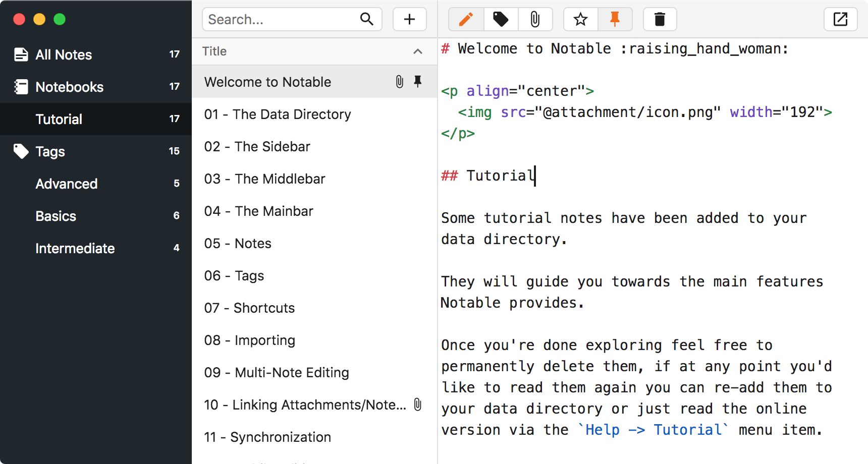Click the green zoom window button
This screenshot has width=868, height=464.
pos(60,19)
